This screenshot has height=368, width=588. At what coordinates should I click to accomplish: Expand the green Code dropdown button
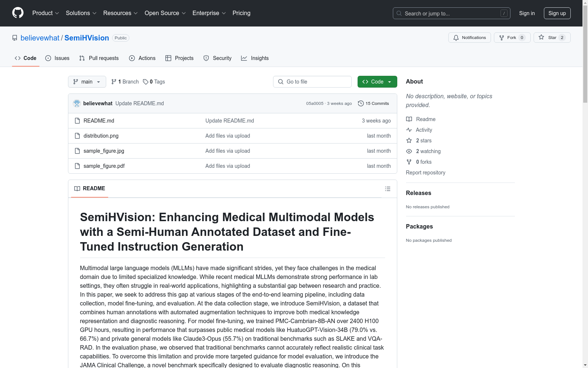point(377,82)
